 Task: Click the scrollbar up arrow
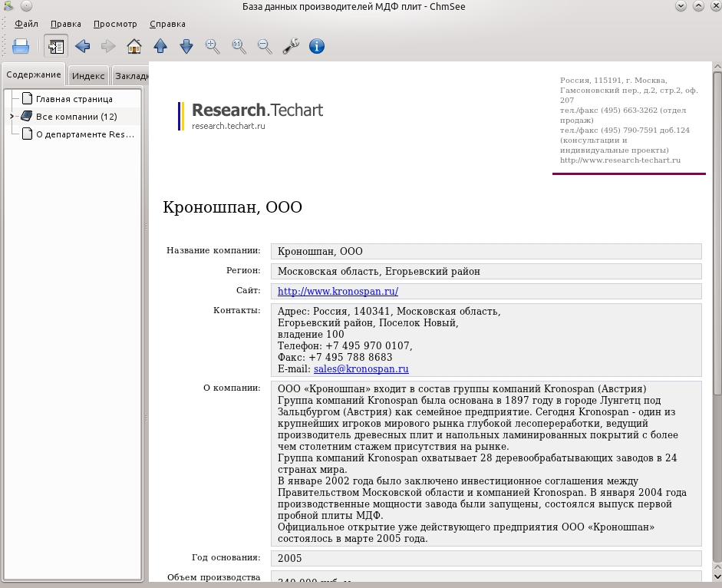click(717, 67)
